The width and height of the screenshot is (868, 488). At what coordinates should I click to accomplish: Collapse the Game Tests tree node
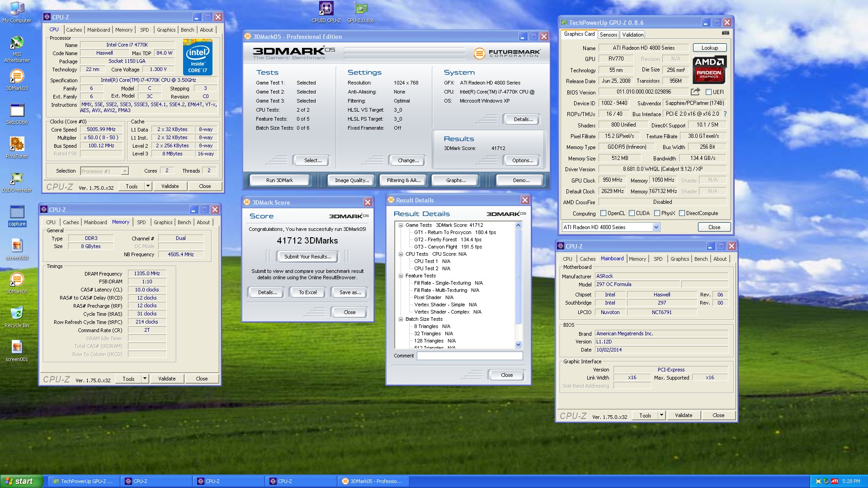pyautogui.click(x=401, y=225)
